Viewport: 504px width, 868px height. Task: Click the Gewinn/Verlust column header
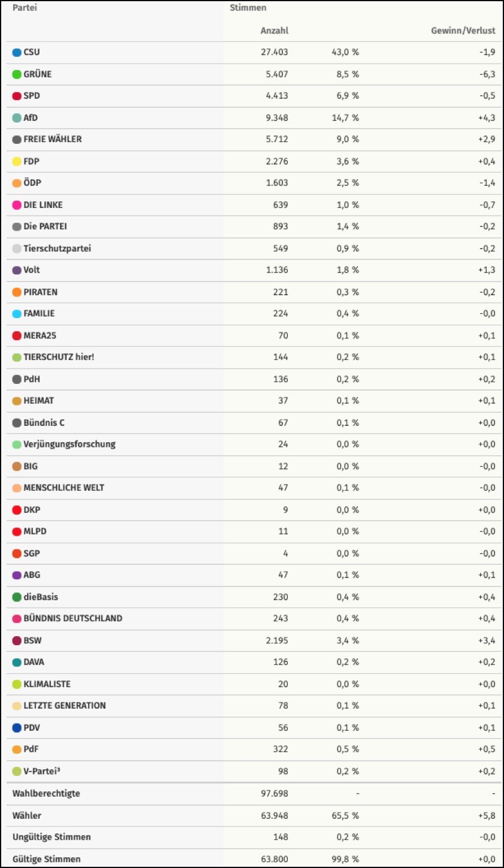463,31
